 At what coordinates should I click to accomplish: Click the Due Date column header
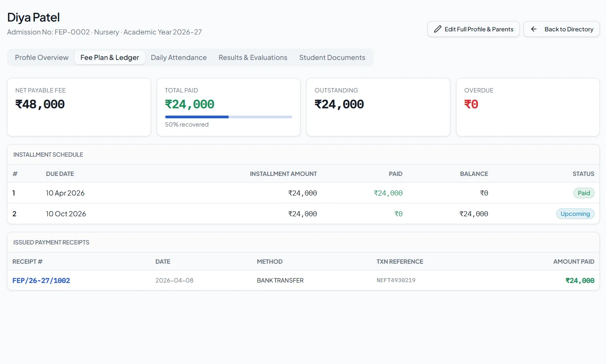click(60, 174)
